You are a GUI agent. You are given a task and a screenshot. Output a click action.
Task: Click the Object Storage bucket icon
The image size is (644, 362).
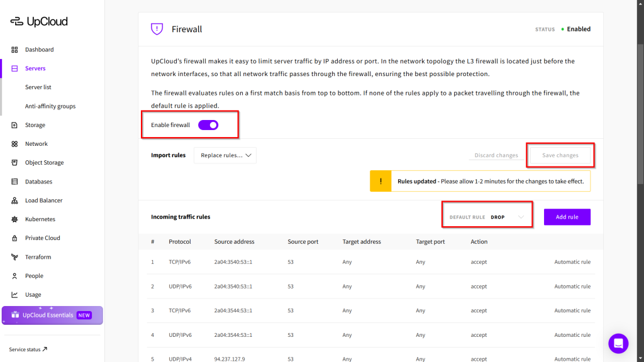coord(14,163)
